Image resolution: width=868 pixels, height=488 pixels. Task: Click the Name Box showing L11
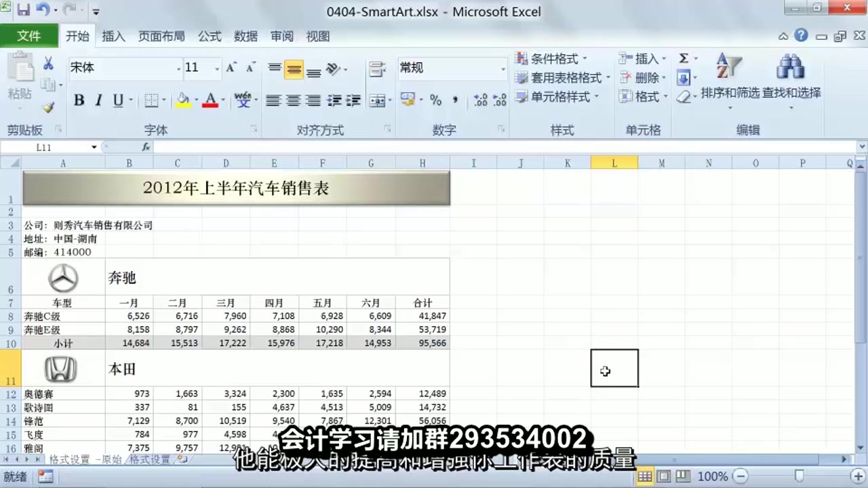click(45, 147)
